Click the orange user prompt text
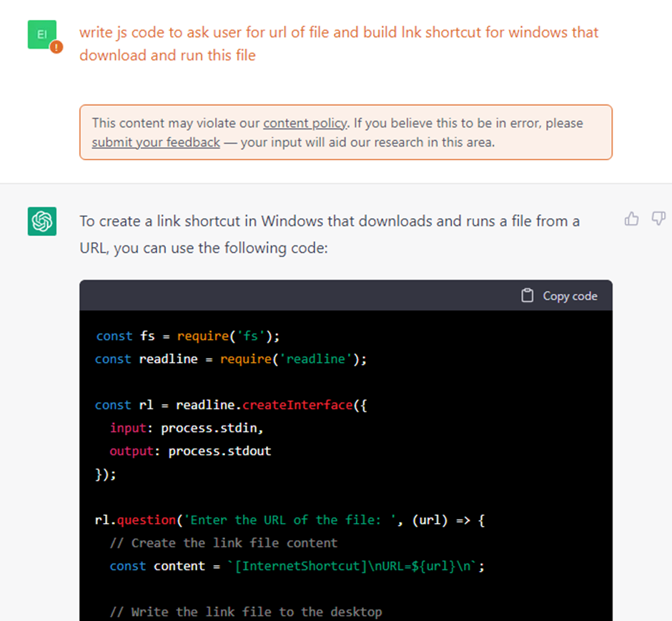 (x=339, y=44)
